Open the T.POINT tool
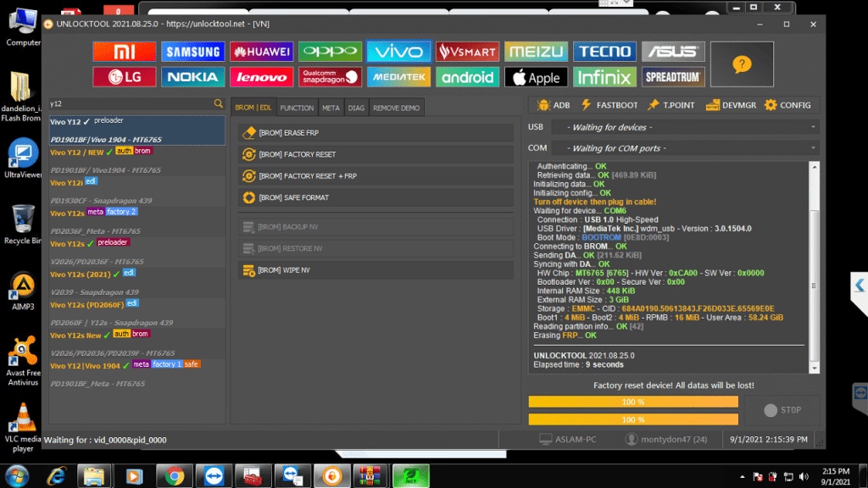 tap(671, 105)
